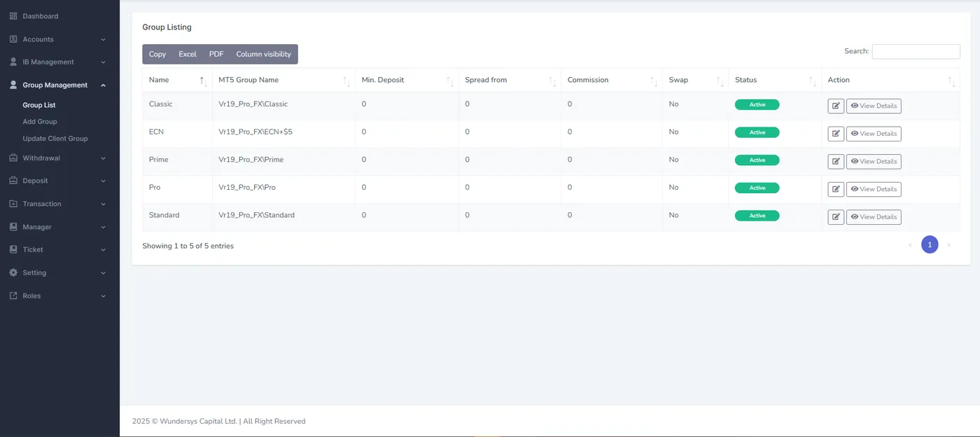Export the group table to PDF
The width and height of the screenshot is (980, 437).
216,55
